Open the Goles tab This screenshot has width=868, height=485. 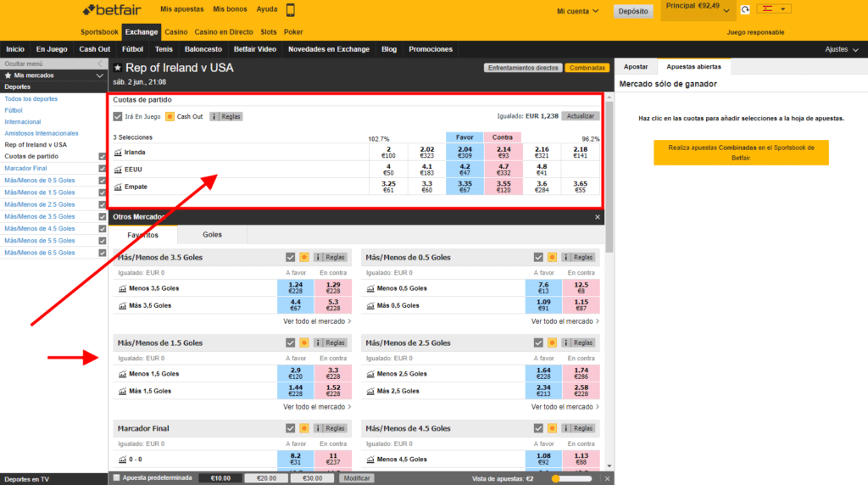click(x=212, y=235)
